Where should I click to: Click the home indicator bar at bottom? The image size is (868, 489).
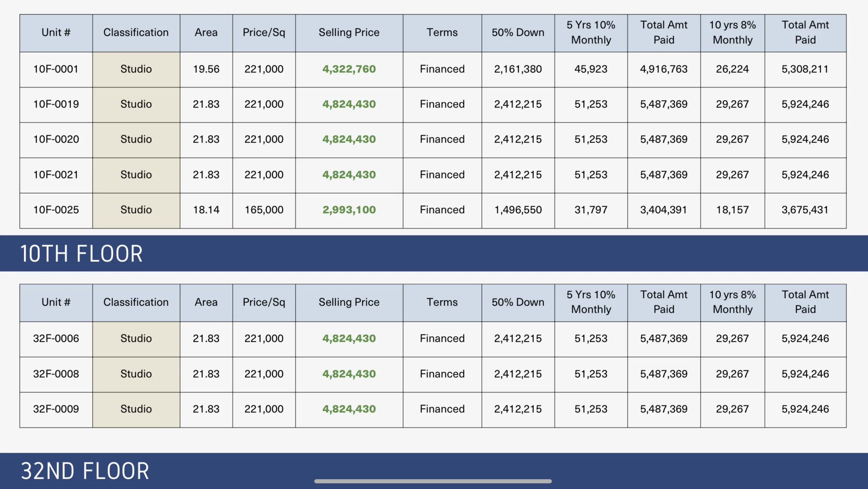coord(433,481)
